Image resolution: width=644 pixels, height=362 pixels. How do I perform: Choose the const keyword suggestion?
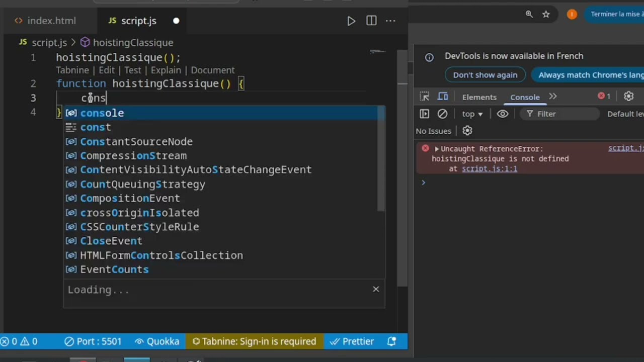coord(221,127)
